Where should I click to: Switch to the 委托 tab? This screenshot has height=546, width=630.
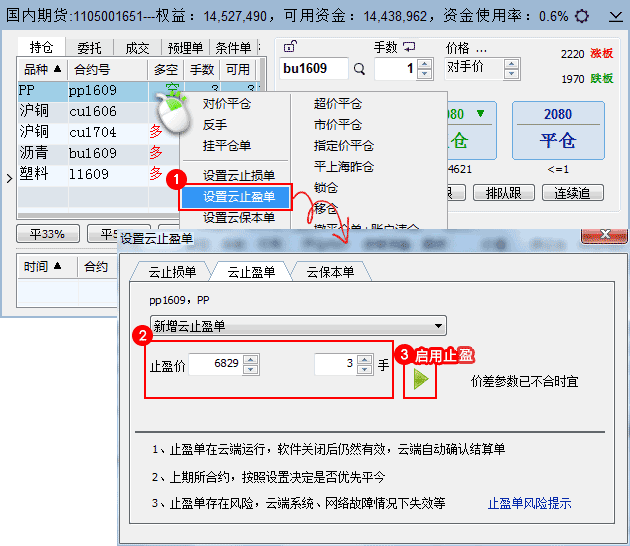pos(89,47)
